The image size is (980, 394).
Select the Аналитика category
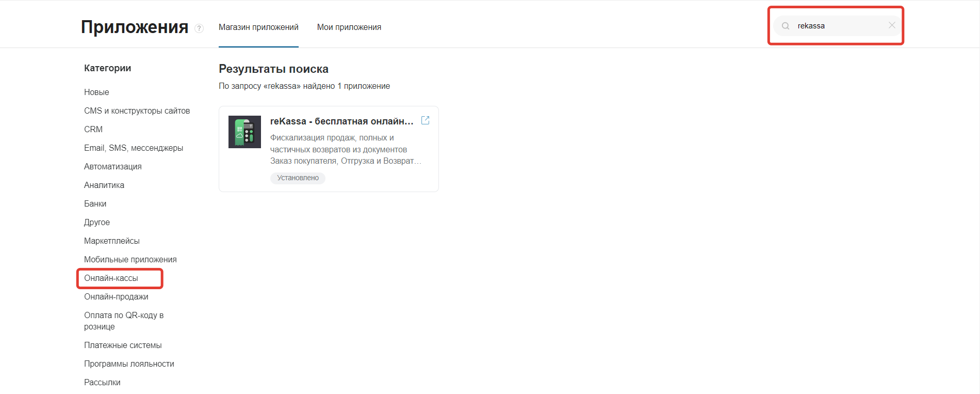(x=104, y=185)
